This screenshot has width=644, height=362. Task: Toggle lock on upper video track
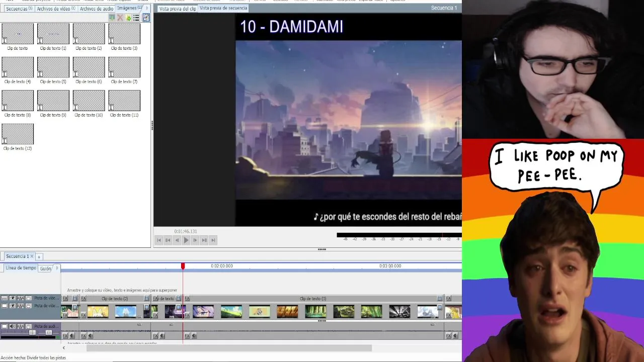pyautogui.click(x=29, y=298)
